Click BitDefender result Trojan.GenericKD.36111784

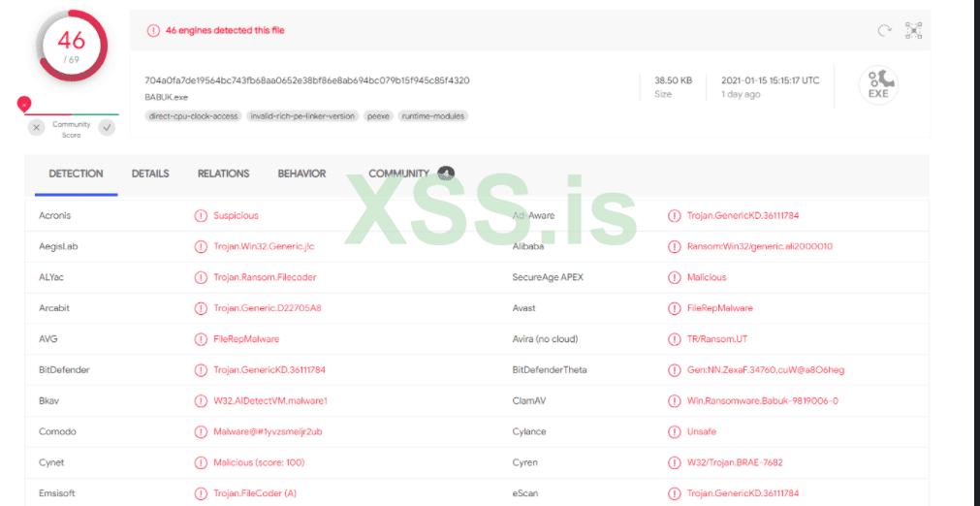click(x=269, y=370)
